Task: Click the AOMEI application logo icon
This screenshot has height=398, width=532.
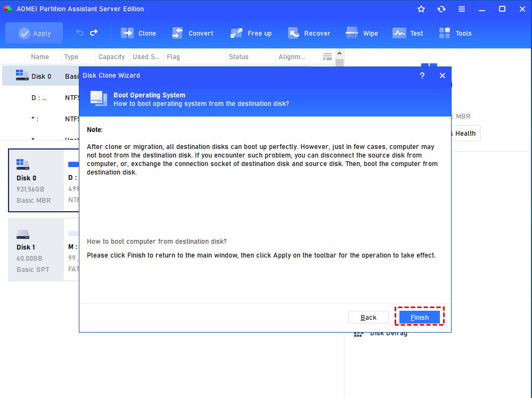Action: (x=8, y=9)
